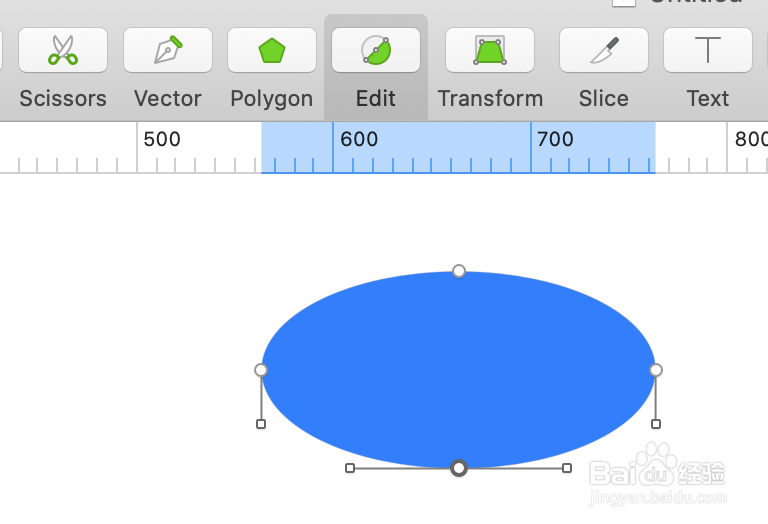This screenshot has height=524, width=768.
Task: Click the right anchor's square control handle
Action: tap(656, 424)
